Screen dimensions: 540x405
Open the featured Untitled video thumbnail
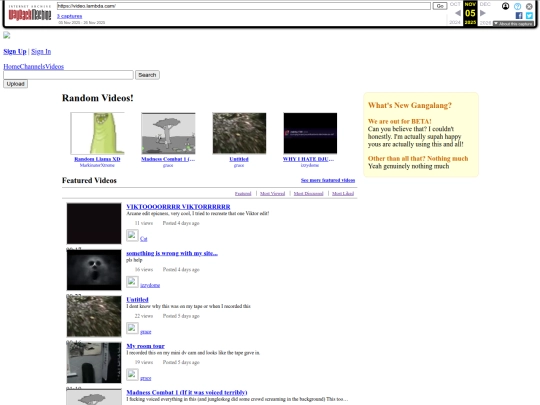click(x=94, y=316)
